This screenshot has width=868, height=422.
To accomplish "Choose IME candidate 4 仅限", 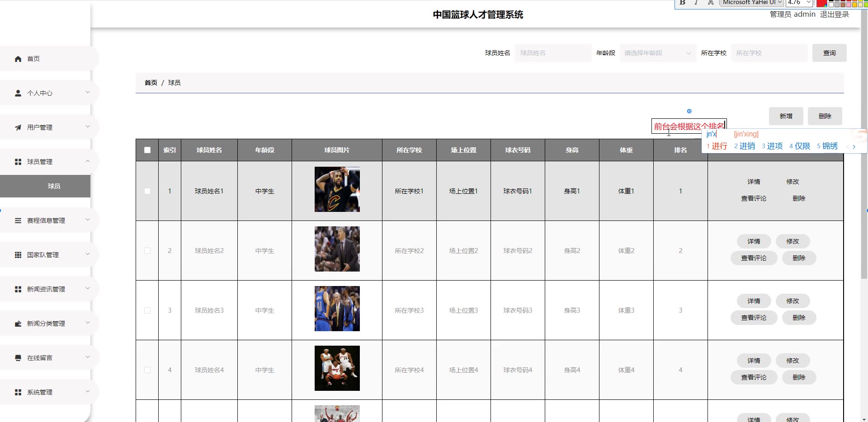I will (x=800, y=146).
